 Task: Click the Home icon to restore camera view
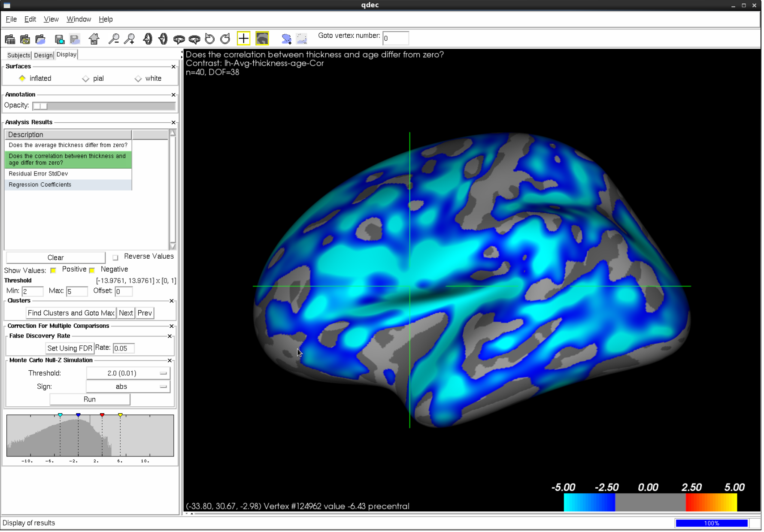point(94,38)
